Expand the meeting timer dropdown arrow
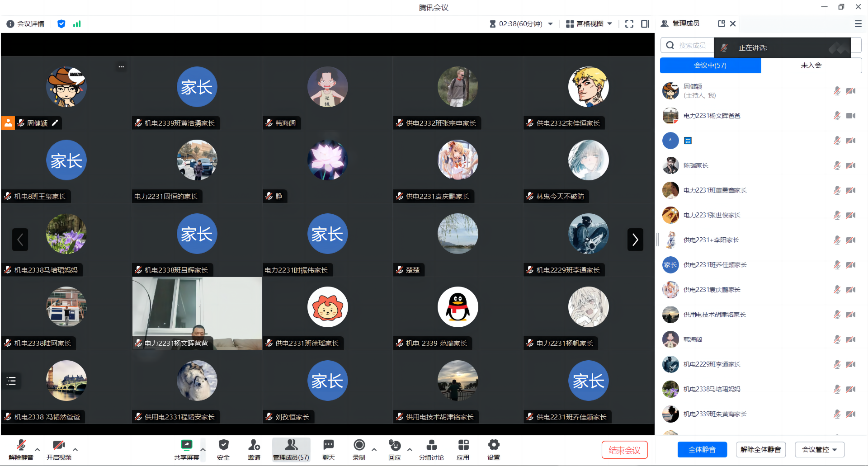 [550, 24]
